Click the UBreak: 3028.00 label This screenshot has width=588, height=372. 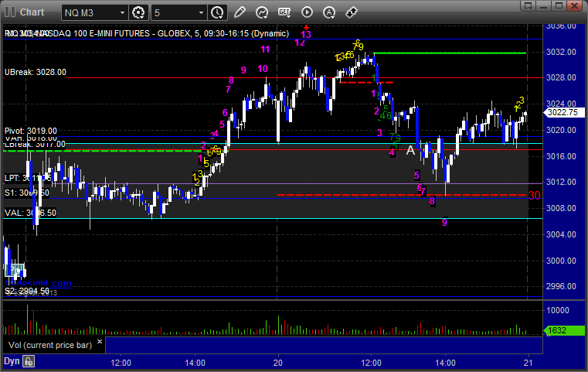(x=36, y=72)
